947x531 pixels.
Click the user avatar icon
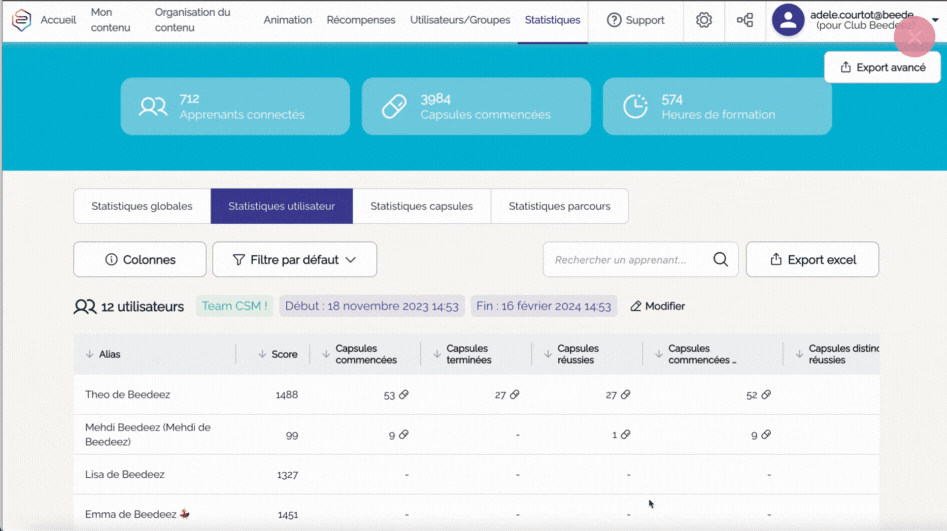(x=788, y=20)
